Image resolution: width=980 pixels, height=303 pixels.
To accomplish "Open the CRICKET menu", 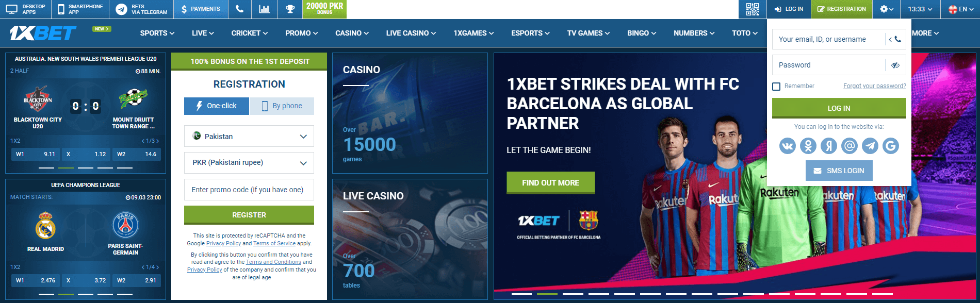I will click(249, 33).
